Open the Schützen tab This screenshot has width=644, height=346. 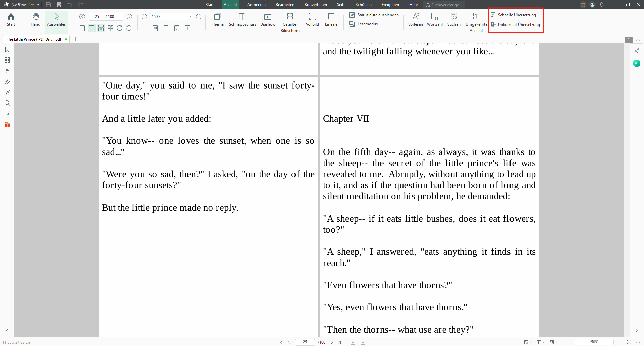pyautogui.click(x=364, y=5)
